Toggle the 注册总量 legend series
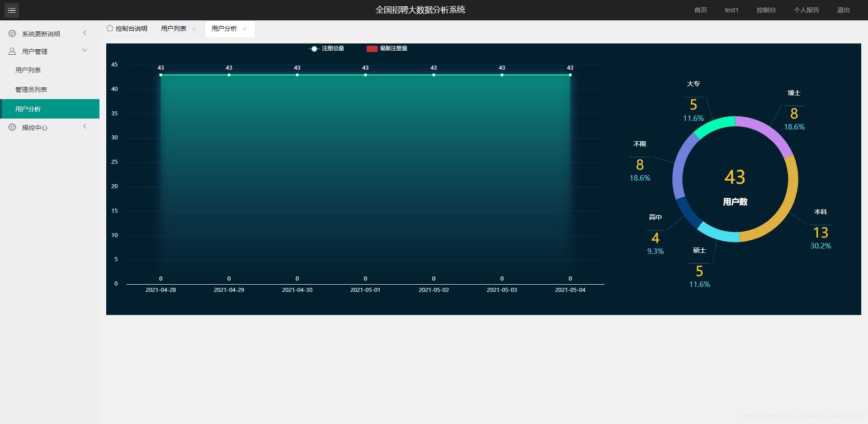 pyautogui.click(x=326, y=48)
